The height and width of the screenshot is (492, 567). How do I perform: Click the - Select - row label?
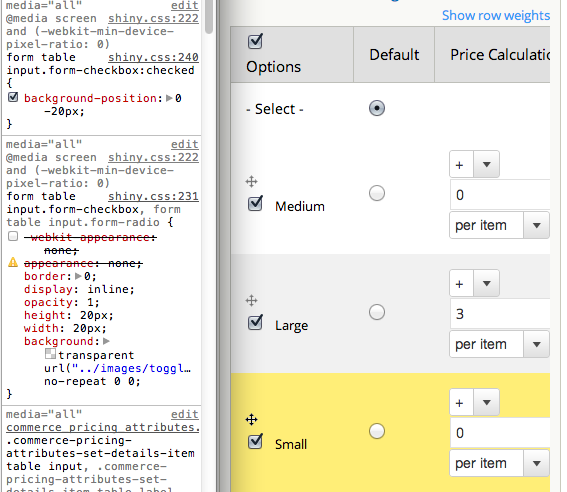tap(275, 109)
